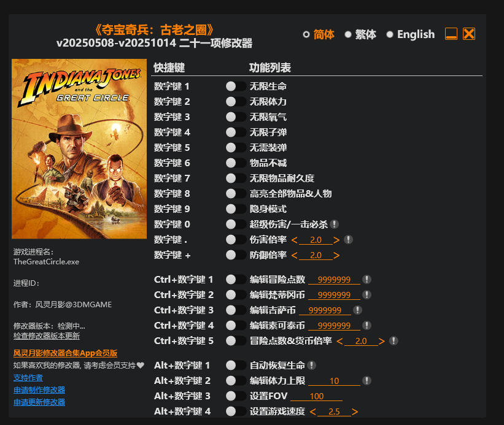
Task: Increase 防御倍率 with right arrow
Action: [x=336, y=255]
